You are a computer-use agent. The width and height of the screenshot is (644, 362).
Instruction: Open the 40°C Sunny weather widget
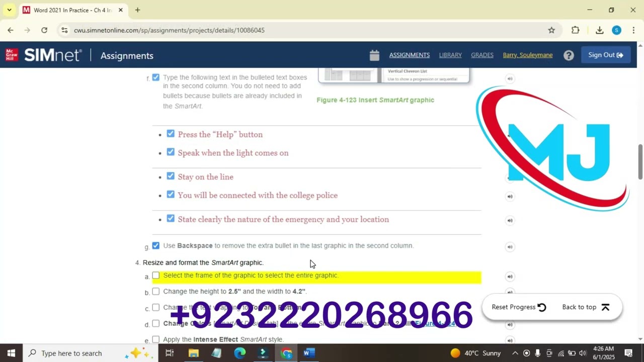coord(475,353)
